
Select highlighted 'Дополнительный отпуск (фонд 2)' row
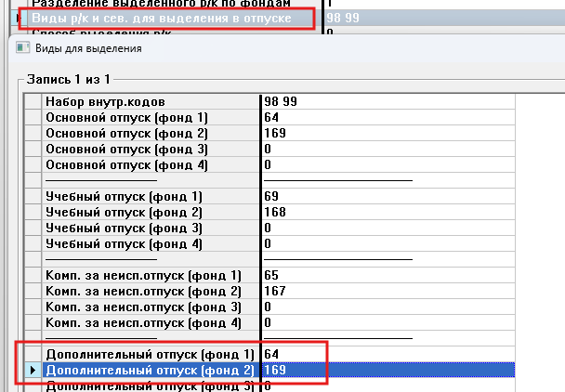pyautogui.click(x=269, y=371)
